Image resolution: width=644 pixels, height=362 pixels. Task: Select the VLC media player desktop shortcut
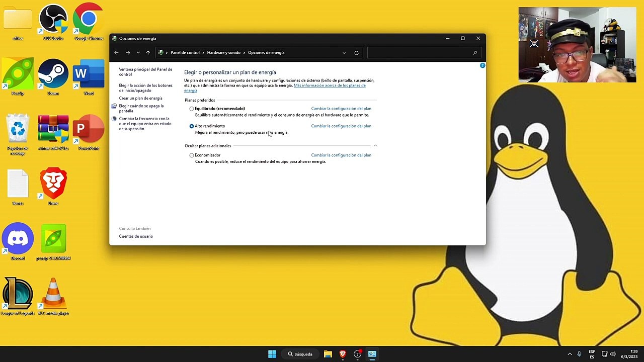(x=53, y=297)
